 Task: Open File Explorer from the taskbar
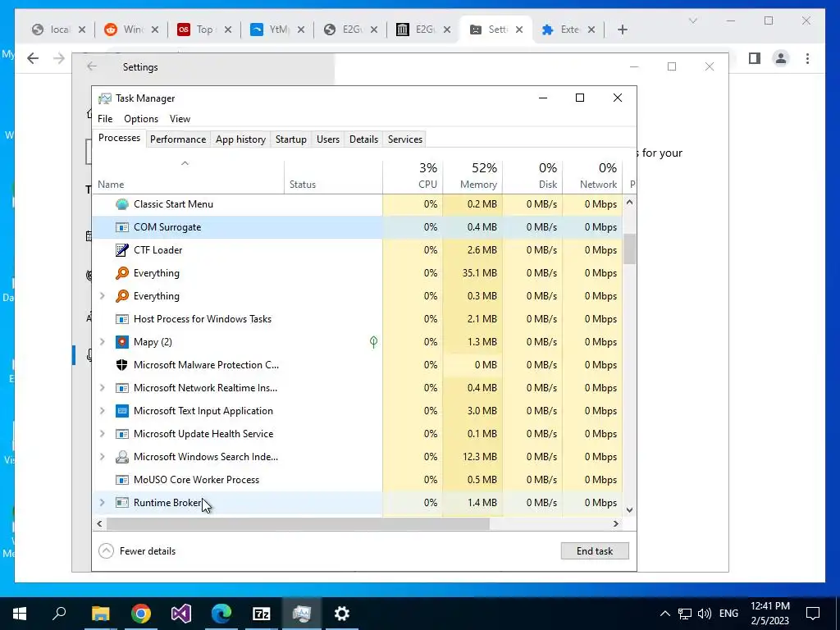click(x=100, y=614)
